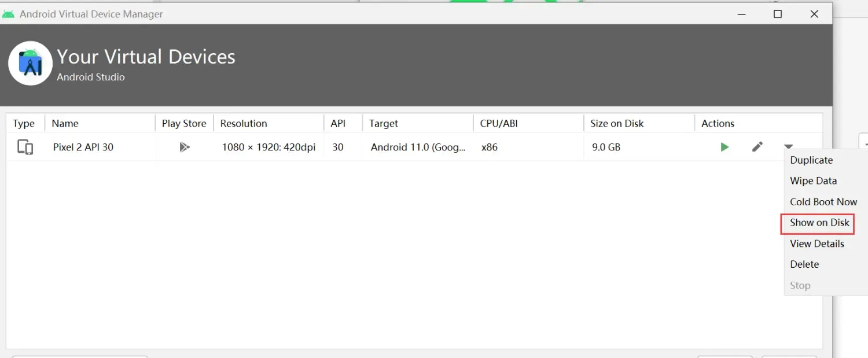The width and height of the screenshot is (868, 358).
Task: Sort devices by the Name column
Action: pyautogui.click(x=64, y=123)
